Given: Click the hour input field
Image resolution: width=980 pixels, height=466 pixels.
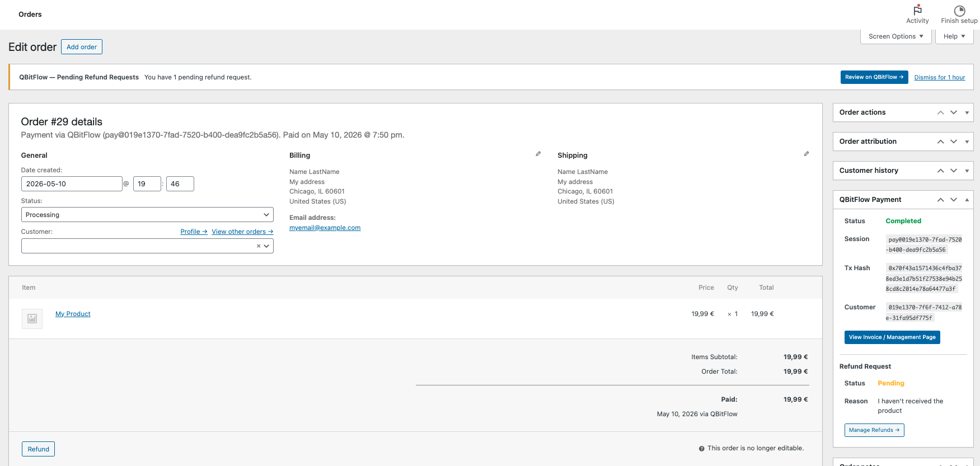Looking at the screenshot, I should coord(147,184).
